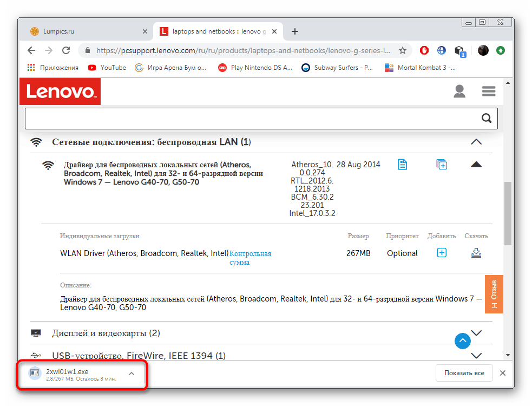The height and width of the screenshot is (406, 532).
Task: Open the blue globe extension icon
Action: (442, 50)
